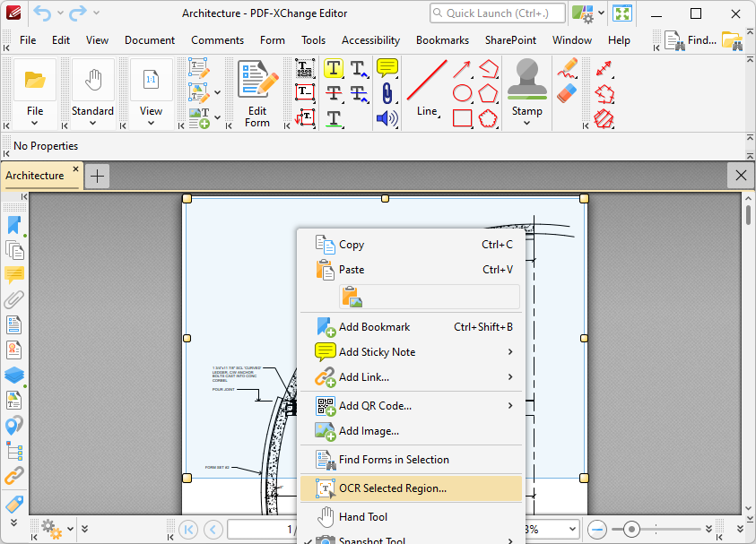
Task: Click the Quick Launch search field
Action: tap(497, 13)
